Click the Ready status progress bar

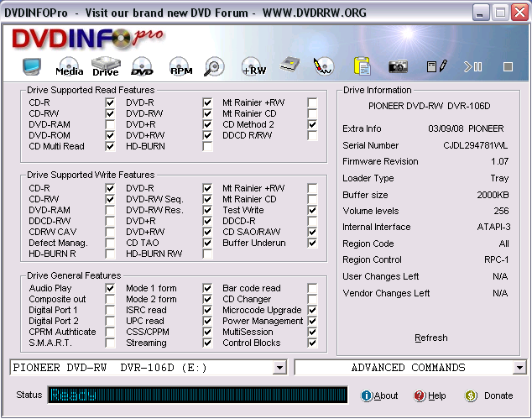click(x=197, y=395)
